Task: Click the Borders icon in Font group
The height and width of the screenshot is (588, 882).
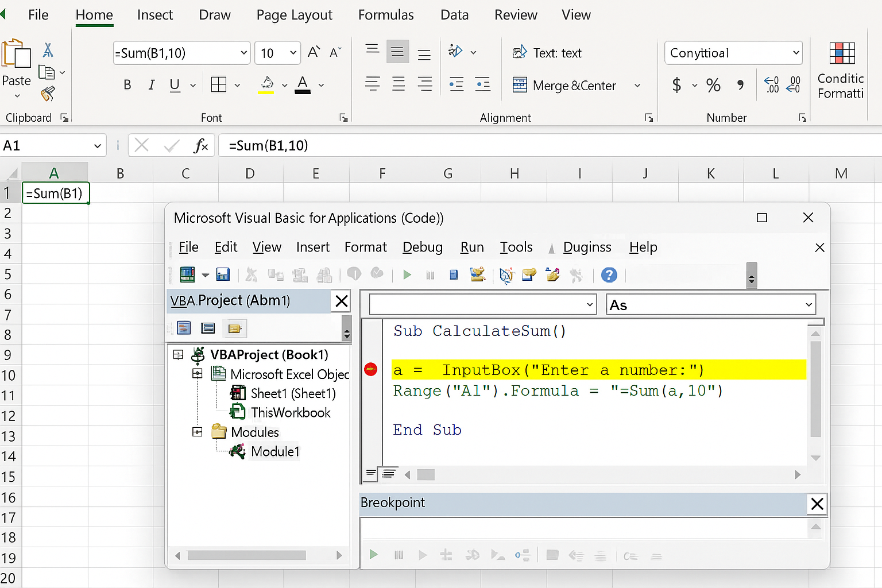Action: 219,85
